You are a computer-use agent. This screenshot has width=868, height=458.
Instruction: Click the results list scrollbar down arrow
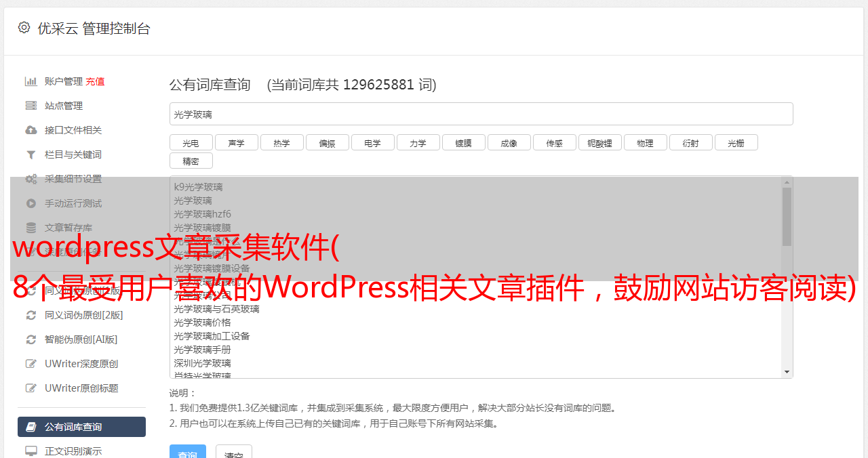(x=787, y=372)
